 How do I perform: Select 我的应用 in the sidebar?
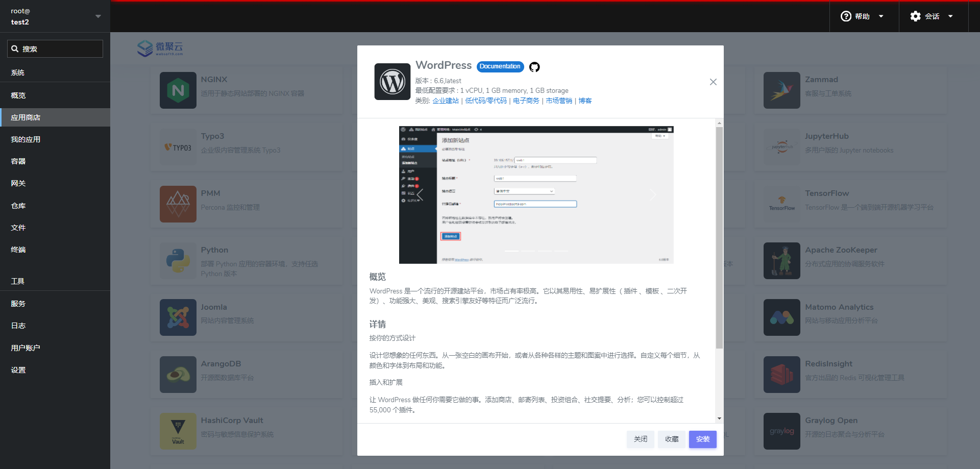pos(26,139)
